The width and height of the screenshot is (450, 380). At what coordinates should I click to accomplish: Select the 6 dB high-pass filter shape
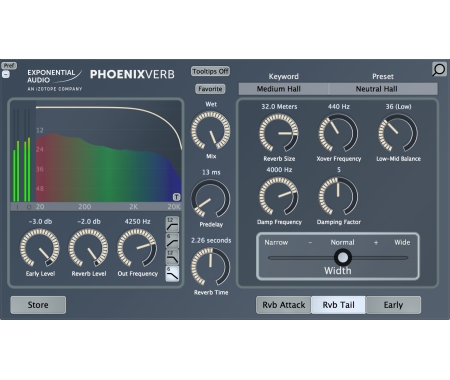(x=172, y=241)
